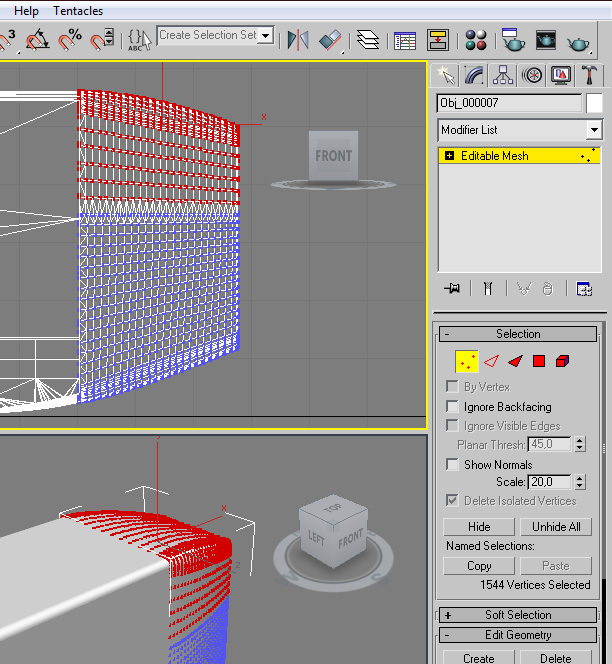Toggle Delete Isolated Vertices checkbox
The height and width of the screenshot is (664, 612).
click(452, 501)
